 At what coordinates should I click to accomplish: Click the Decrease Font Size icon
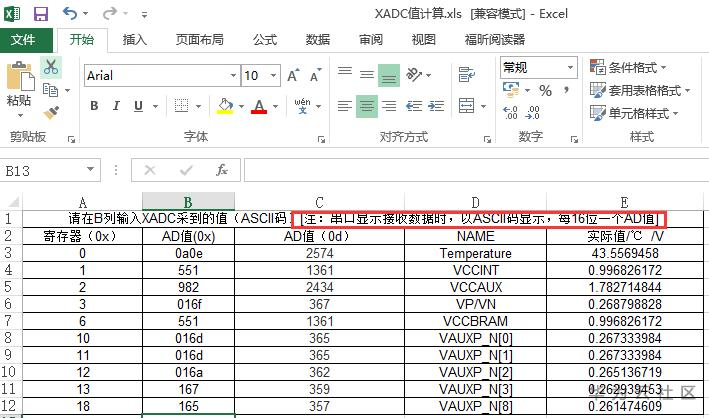(316, 75)
